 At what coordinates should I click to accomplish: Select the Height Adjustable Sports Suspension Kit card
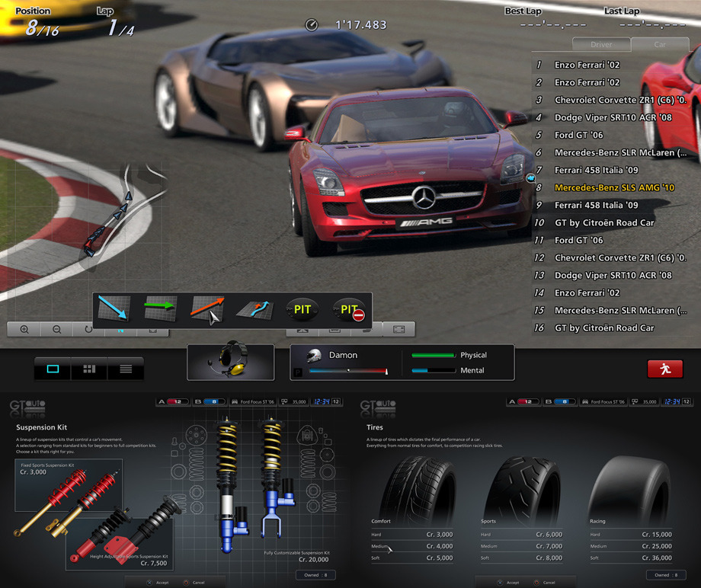coord(120,545)
